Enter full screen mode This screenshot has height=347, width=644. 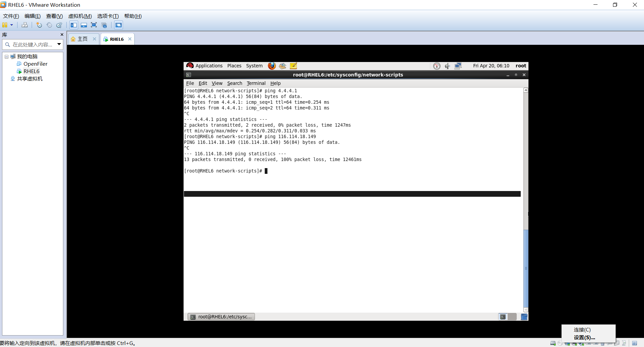[94, 25]
